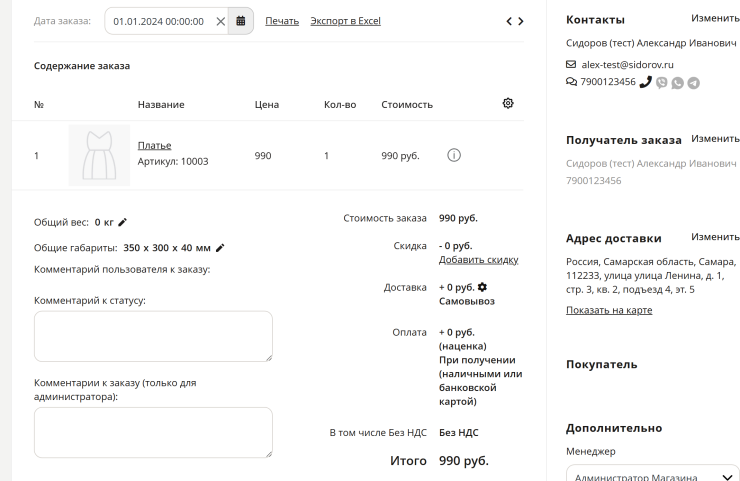Click the Кол-во column header
This screenshot has height=481, width=740.
pos(340,105)
